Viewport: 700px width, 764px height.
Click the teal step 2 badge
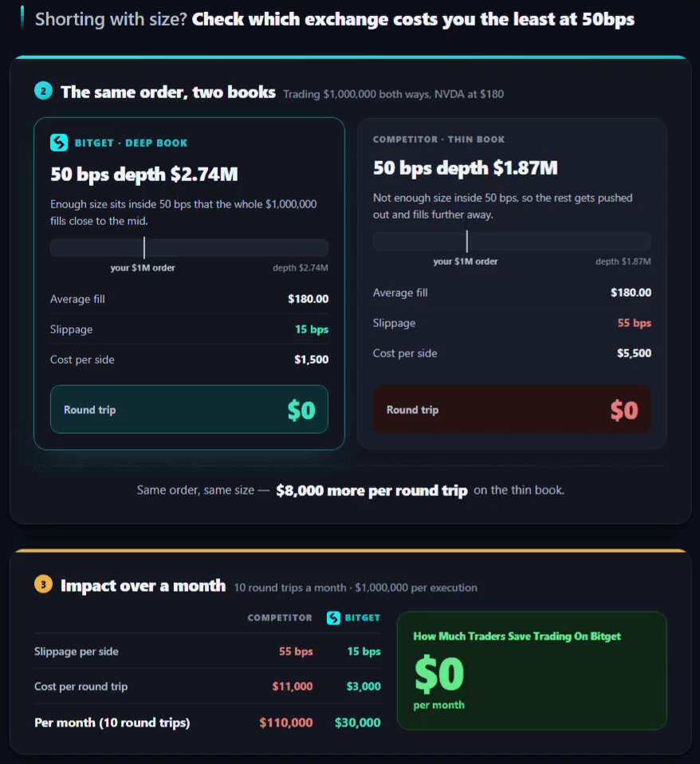[x=43, y=91]
